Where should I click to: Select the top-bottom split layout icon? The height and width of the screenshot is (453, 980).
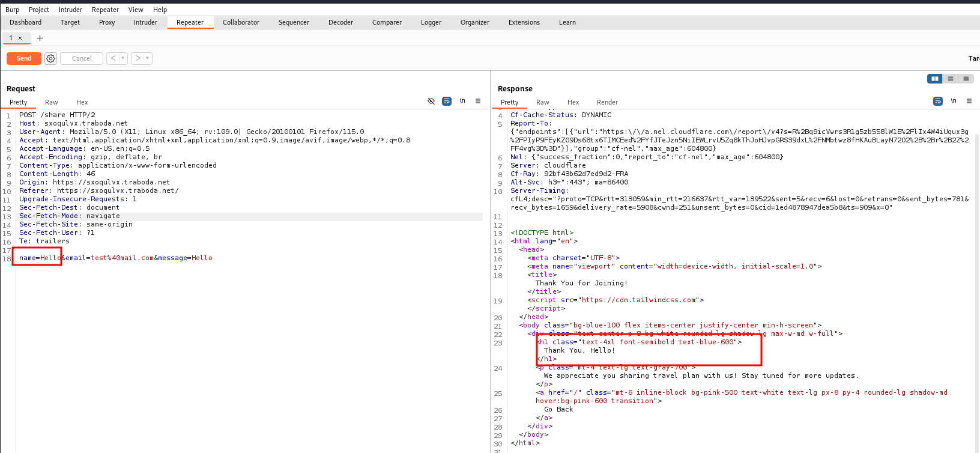point(951,79)
